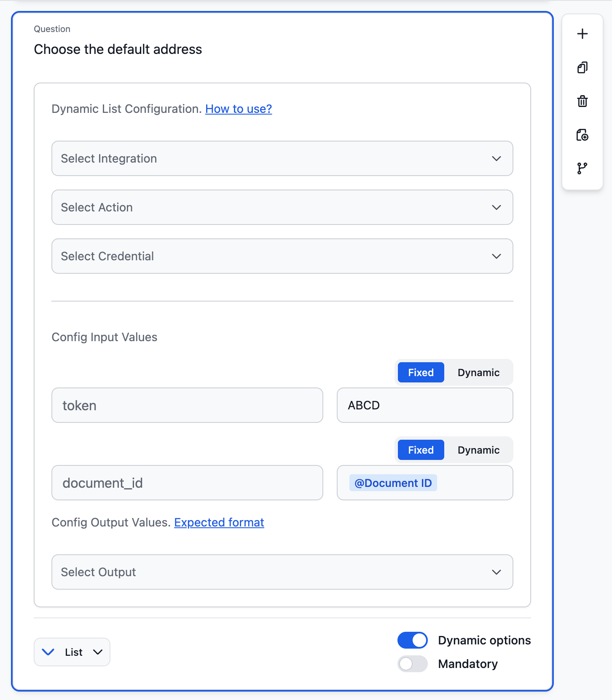This screenshot has width=612, height=700.
Task: Delete the question via the trash icon
Action: tap(582, 101)
